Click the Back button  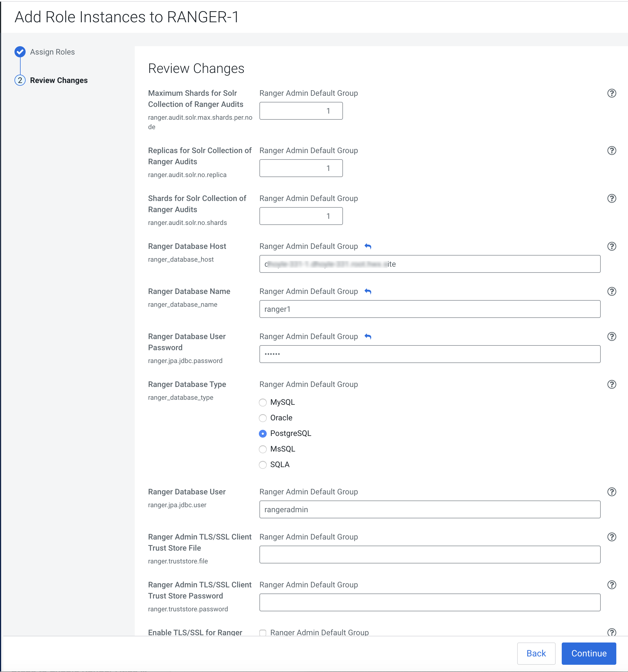pos(536,653)
